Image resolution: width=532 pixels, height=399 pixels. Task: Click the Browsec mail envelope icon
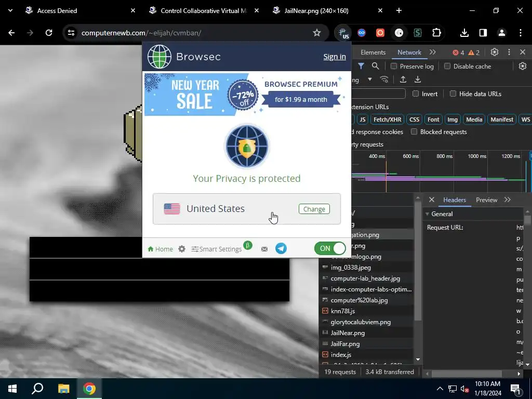click(264, 249)
